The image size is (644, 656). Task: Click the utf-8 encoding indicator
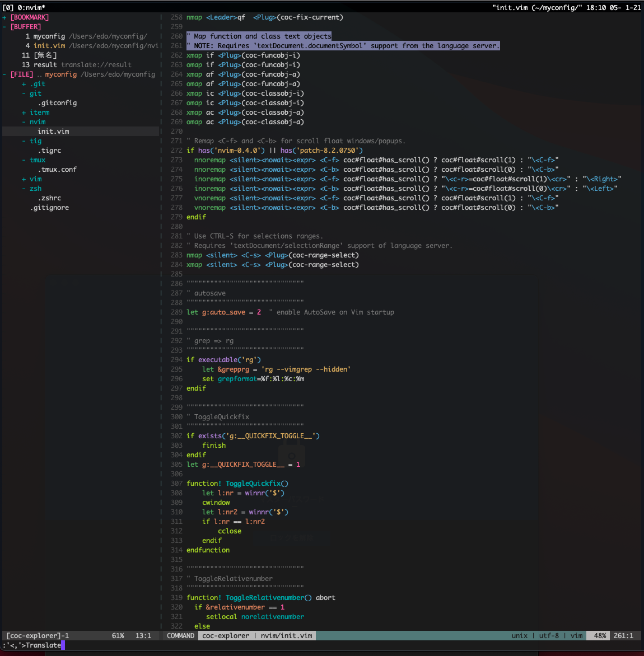549,635
